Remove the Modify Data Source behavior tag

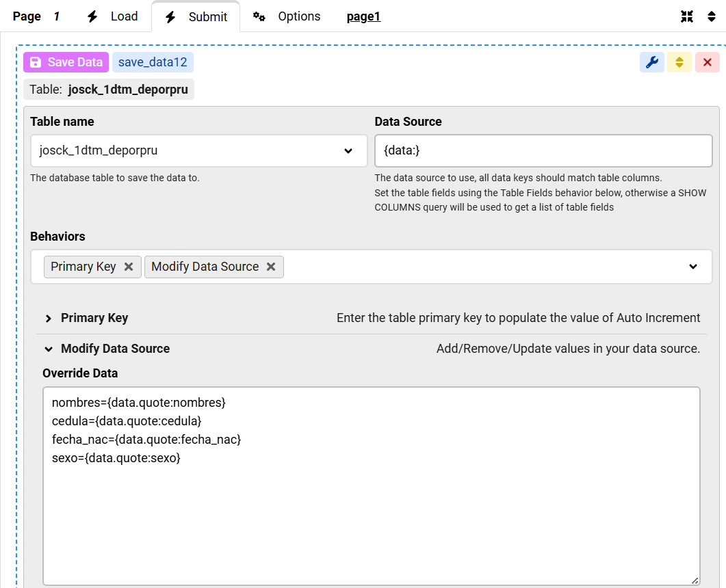(271, 267)
